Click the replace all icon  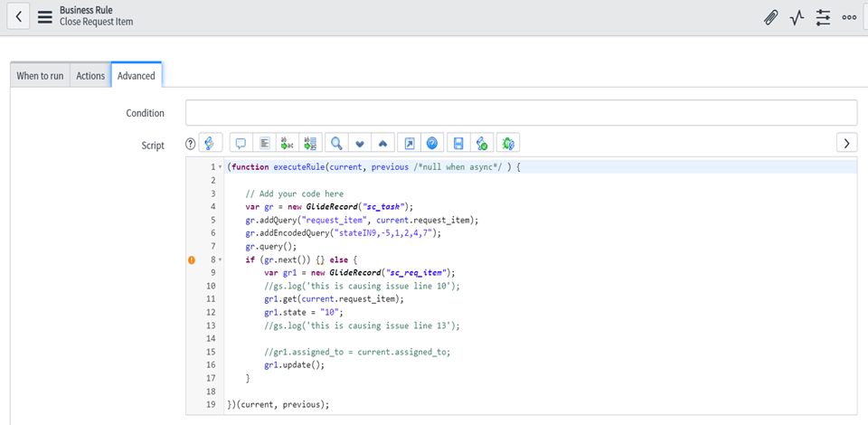(x=310, y=144)
